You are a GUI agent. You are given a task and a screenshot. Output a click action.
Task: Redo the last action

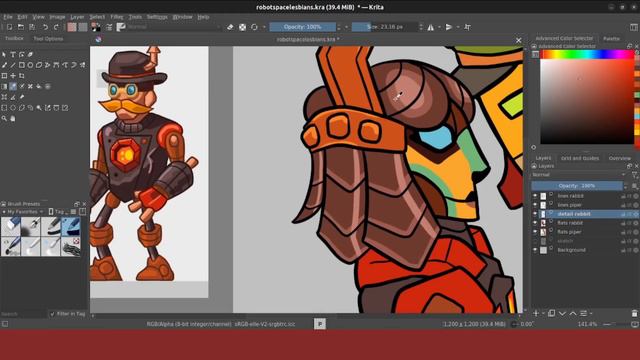(56, 27)
